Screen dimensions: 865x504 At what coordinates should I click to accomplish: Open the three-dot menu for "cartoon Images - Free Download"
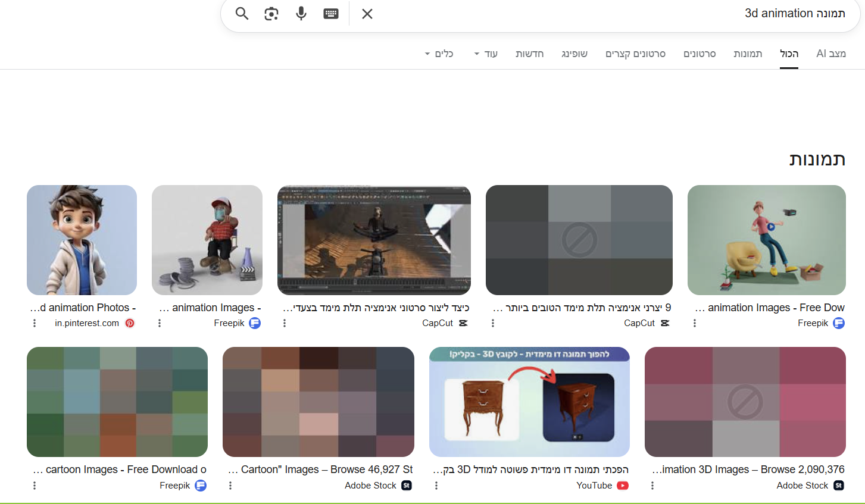35,486
